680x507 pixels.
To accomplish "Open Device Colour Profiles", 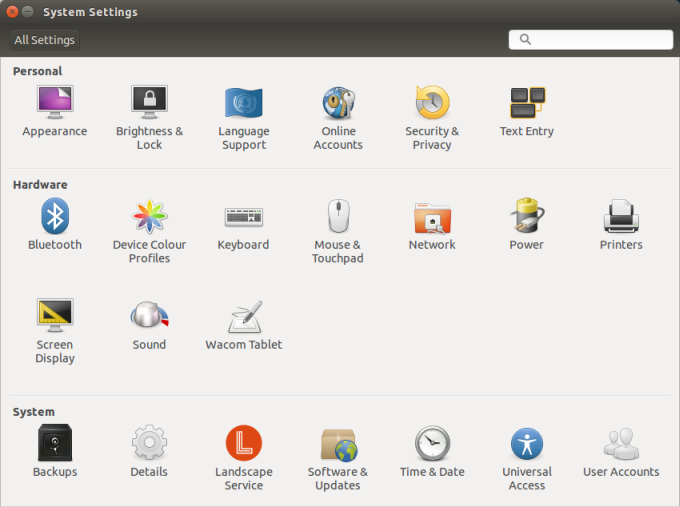I will tap(149, 216).
